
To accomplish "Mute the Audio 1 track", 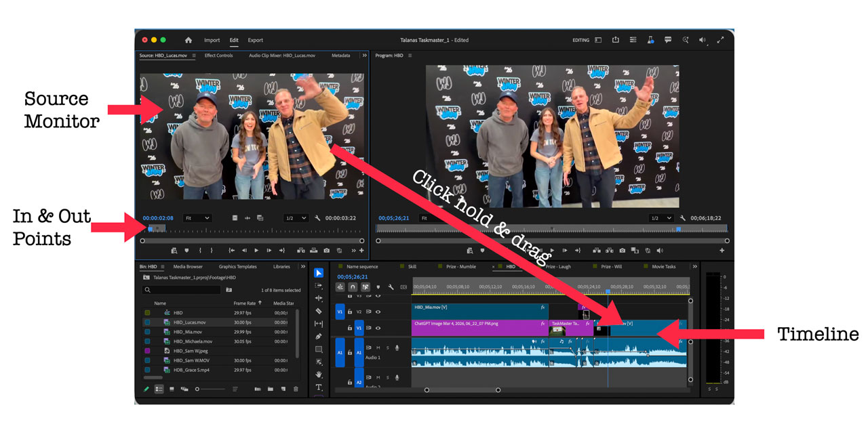I will pos(378,348).
